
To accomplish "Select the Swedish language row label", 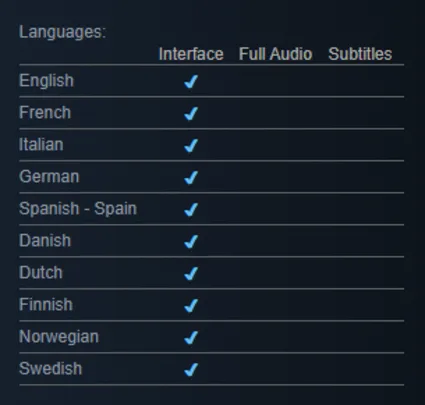I will click(x=50, y=368).
